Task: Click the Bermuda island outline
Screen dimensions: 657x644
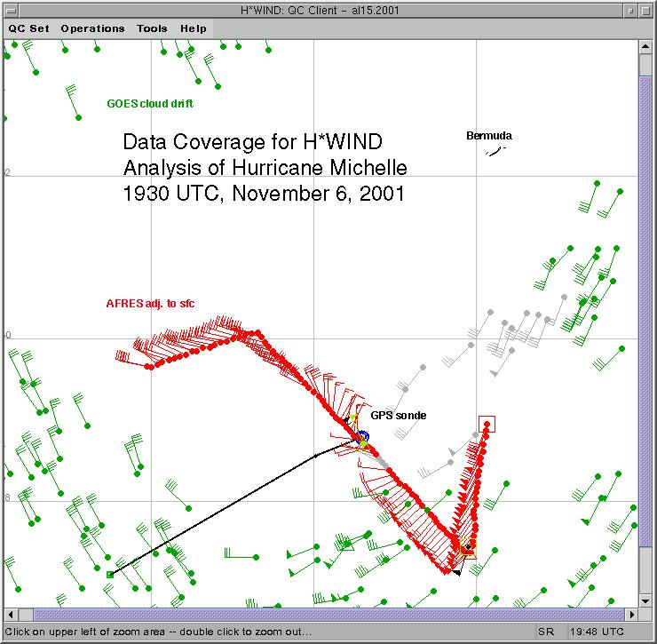Action: 495,152
